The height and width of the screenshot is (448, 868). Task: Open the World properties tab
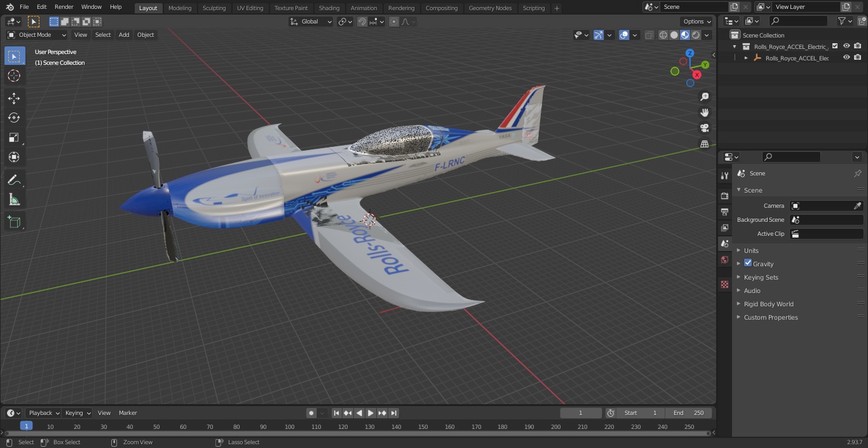coord(724,259)
